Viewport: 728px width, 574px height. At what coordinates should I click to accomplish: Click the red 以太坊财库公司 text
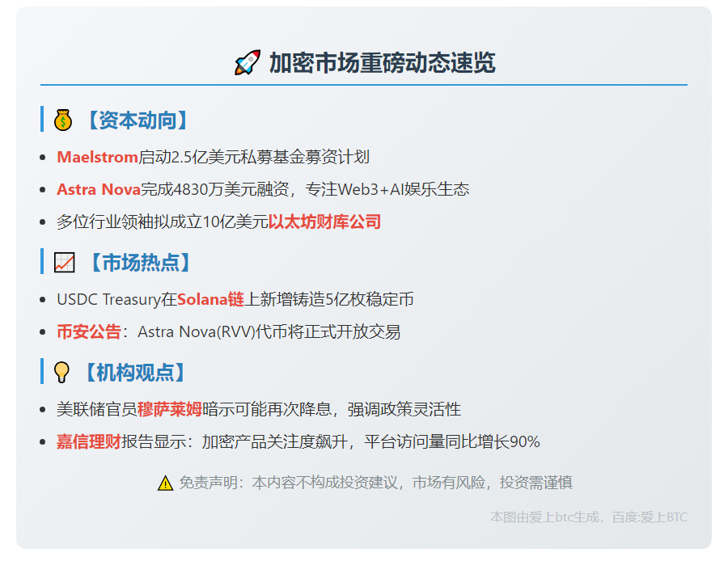324,222
